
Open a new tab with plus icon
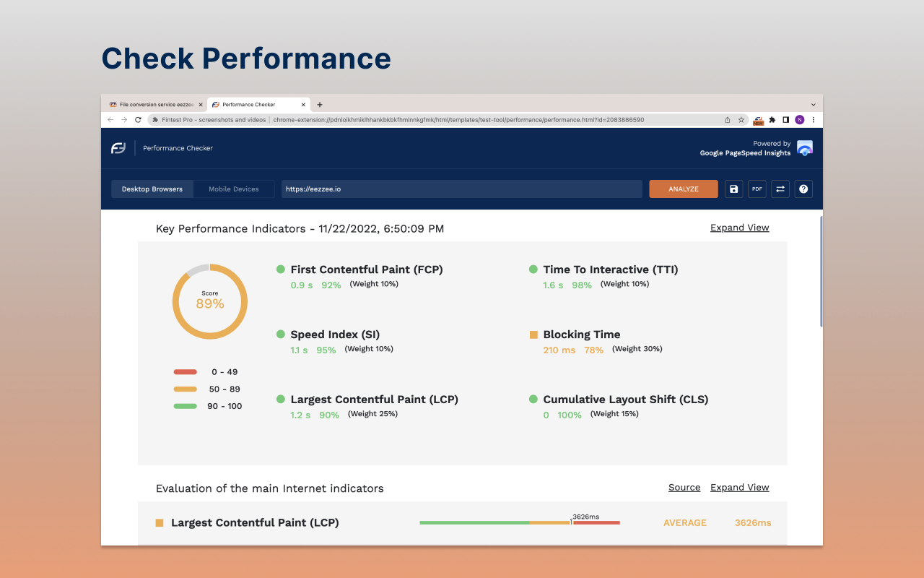[x=320, y=105]
